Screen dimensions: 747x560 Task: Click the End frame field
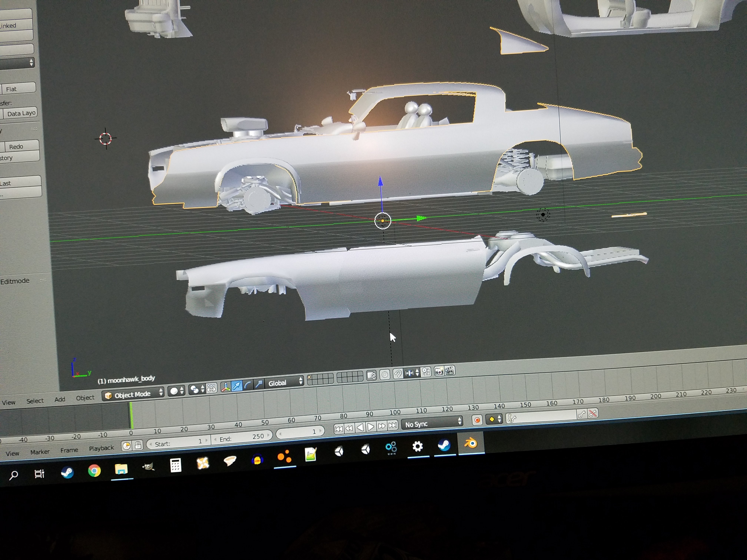pos(241,437)
